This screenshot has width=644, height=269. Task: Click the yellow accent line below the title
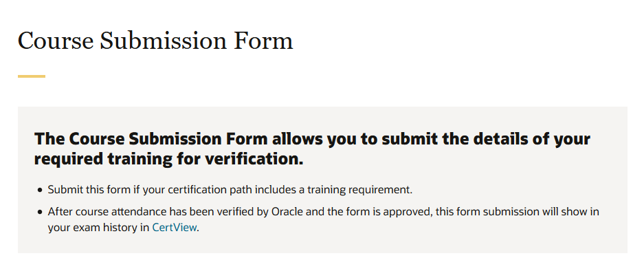coord(32,76)
